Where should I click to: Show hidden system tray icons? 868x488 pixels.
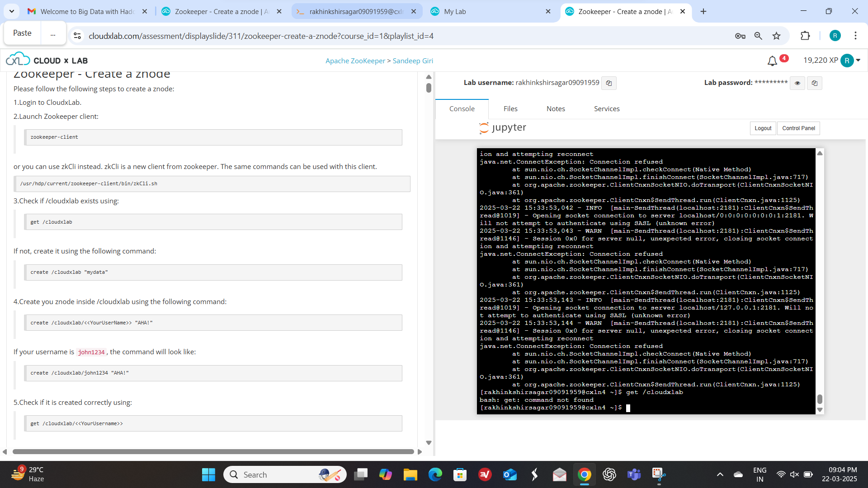(720, 474)
